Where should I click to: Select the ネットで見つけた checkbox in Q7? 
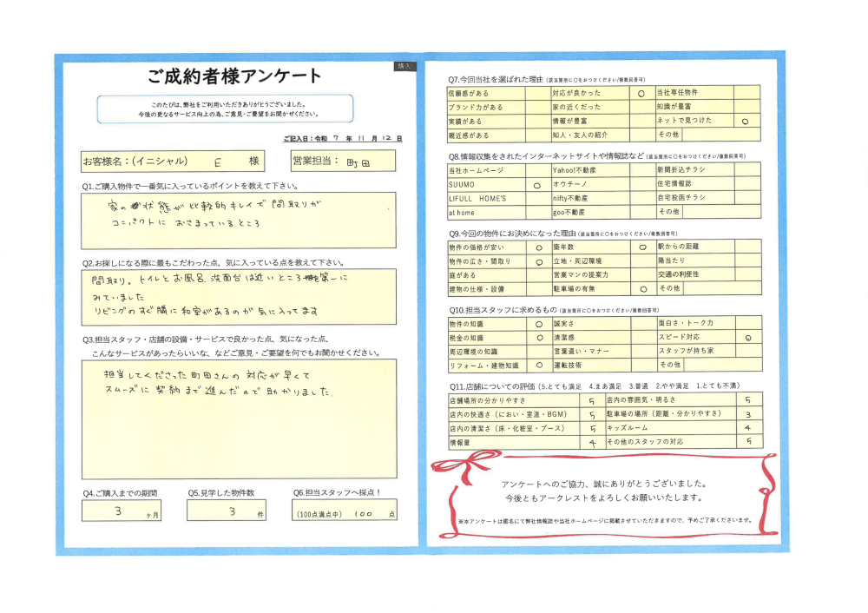click(x=747, y=122)
